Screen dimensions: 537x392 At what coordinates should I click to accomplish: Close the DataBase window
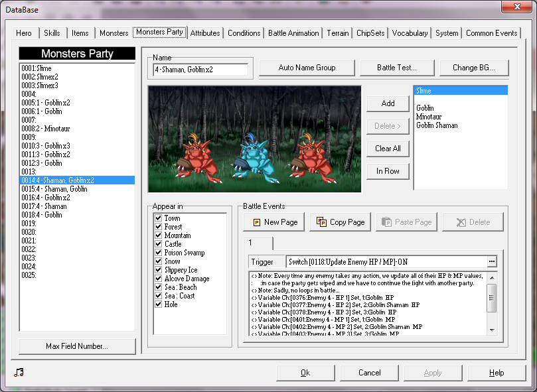[x=517, y=7]
